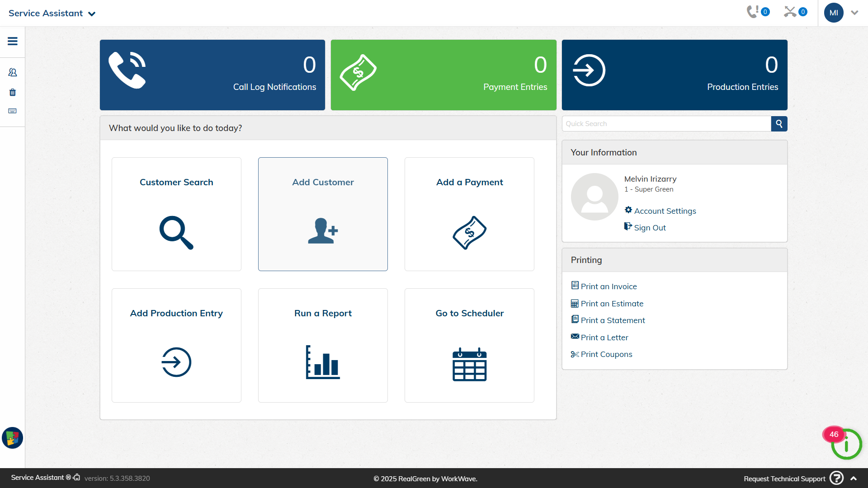Open the Add Customer tile
868x488 pixels.
(x=323, y=214)
